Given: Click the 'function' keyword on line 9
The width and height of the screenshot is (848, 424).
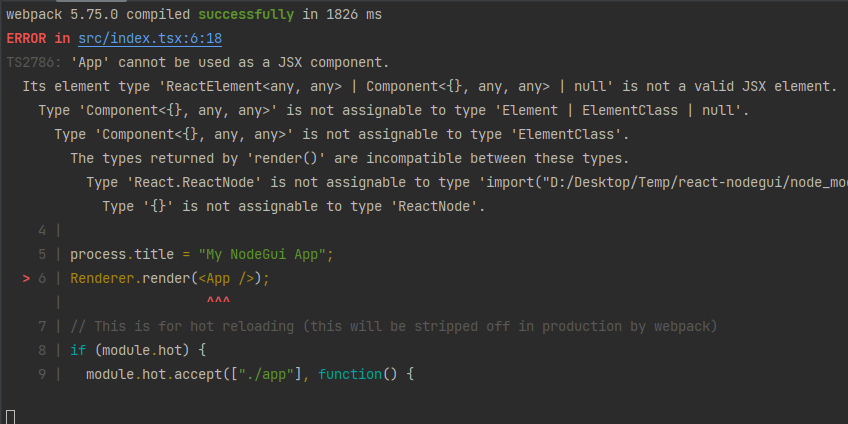Looking at the screenshot, I should pos(350,374).
